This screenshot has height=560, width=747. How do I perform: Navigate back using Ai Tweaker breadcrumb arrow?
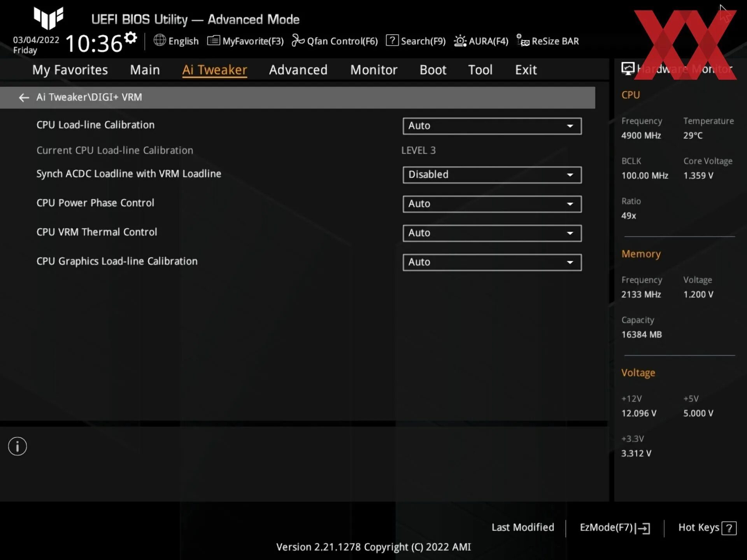click(23, 97)
